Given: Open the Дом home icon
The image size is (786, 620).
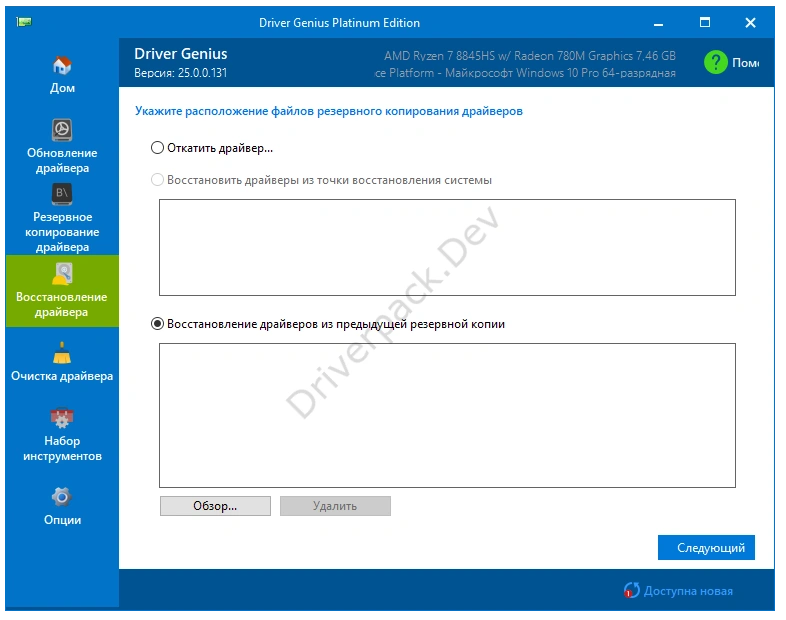Looking at the screenshot, I should [x=62, y=66].
